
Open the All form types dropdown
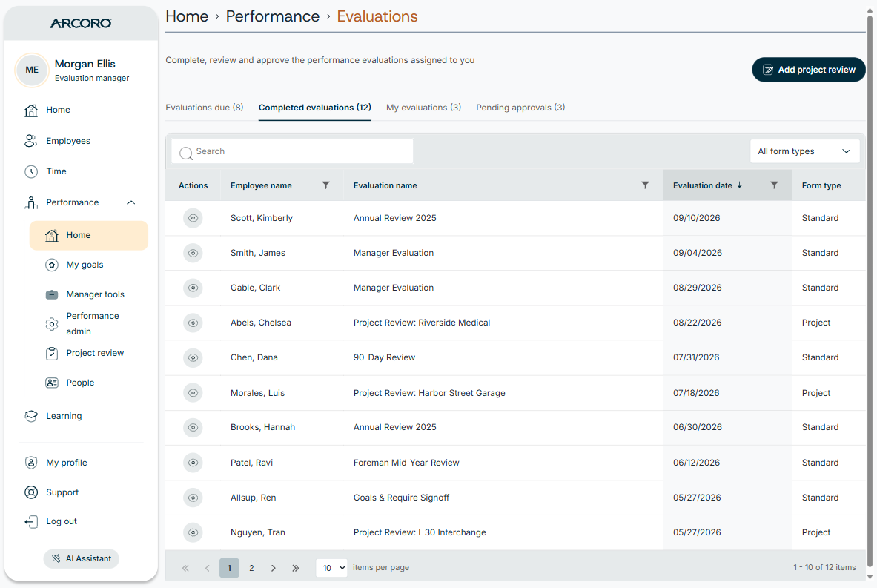(x=804, y=151)
